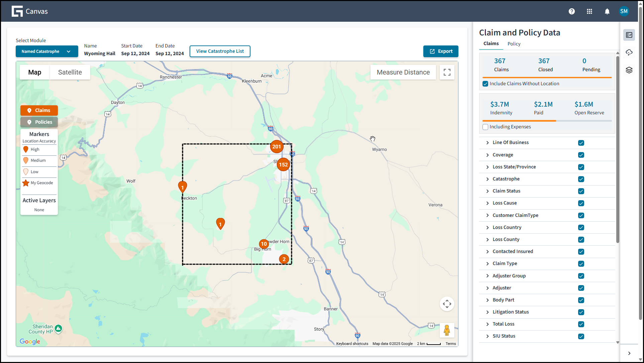Click the 201 claims cluster marker

(x=277, y=146)
